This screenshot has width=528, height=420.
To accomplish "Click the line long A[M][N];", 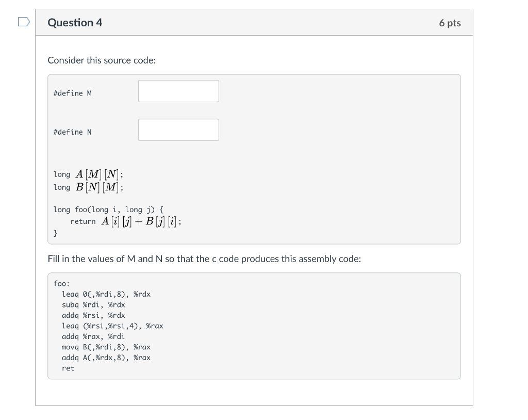I will (x=88, y=174).
